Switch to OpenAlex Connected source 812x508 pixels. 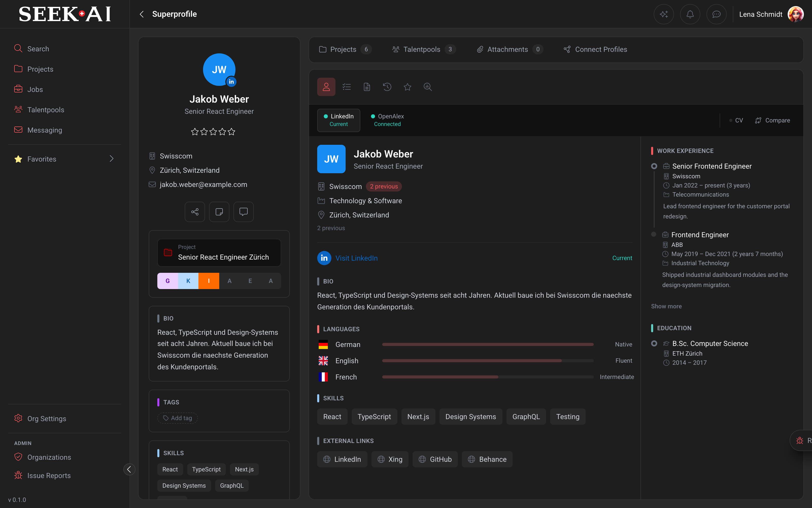[387, 120]
